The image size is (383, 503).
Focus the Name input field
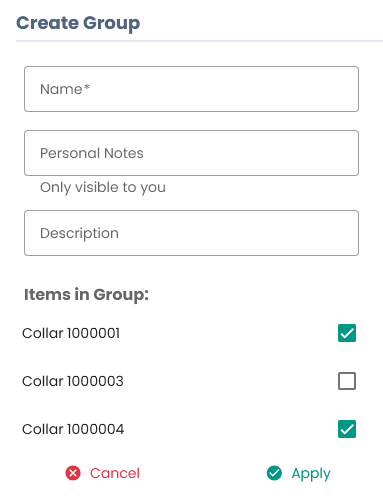click(x=191, y=89)
